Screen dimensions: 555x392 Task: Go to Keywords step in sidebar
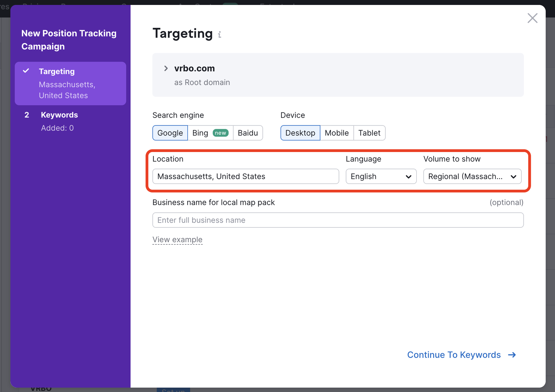click(x=70, y=121)
